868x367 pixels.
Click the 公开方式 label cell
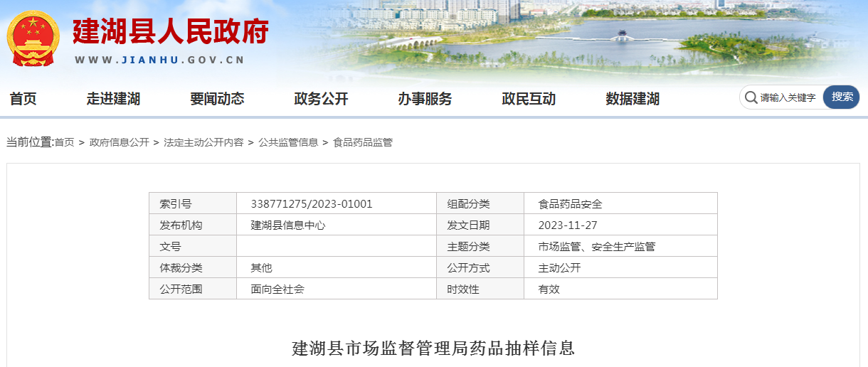480,267
